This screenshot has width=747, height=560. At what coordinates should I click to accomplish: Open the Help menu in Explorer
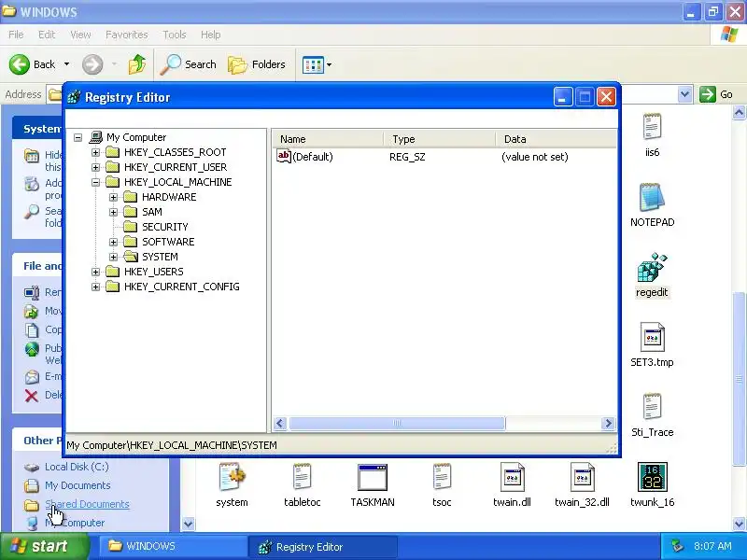click(210, 35)
